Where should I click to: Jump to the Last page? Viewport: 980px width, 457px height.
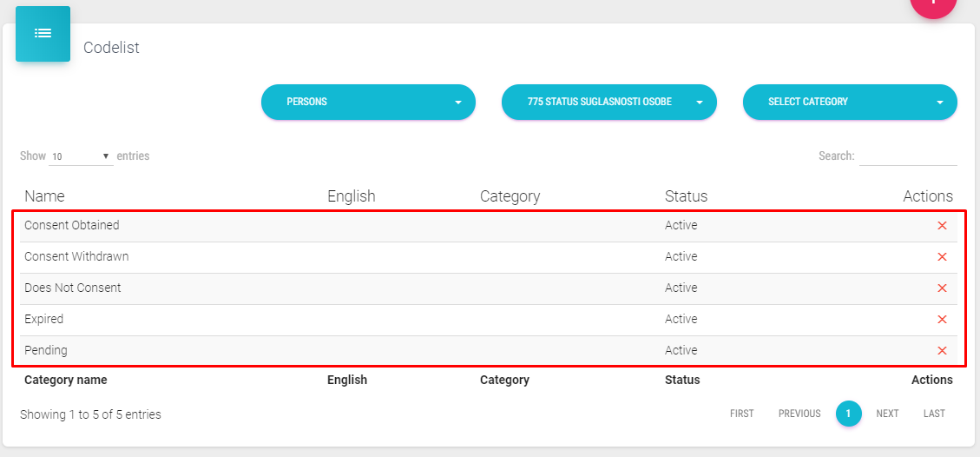point(934,414)
